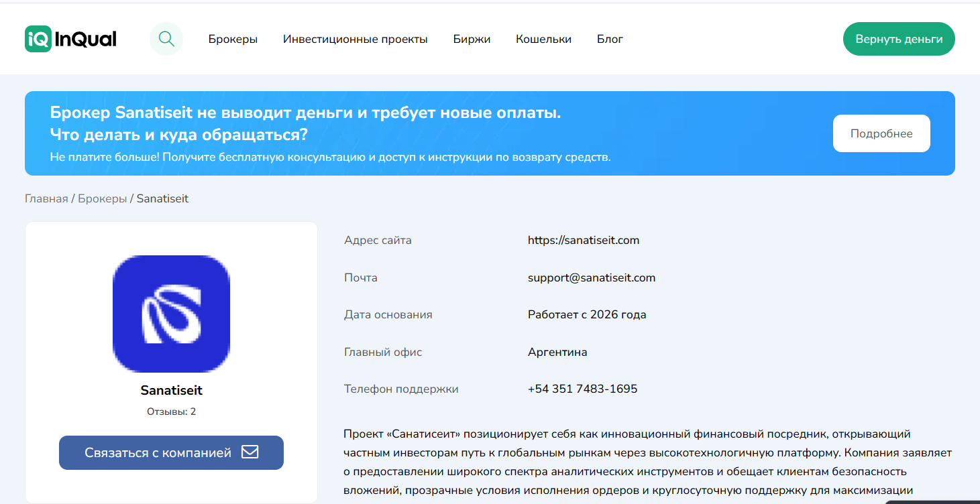Select the Аргентина head office value

coord(557,352)
